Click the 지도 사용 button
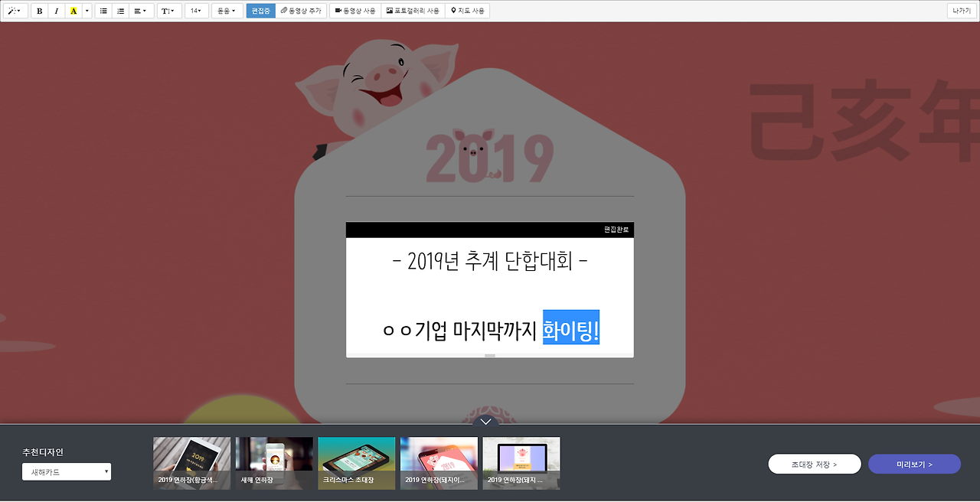980x502 pixels. click(x=467, y=11)
